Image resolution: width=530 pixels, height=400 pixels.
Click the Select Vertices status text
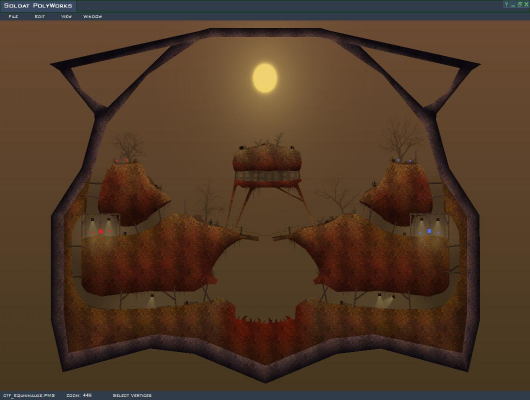tap(132, 395)
